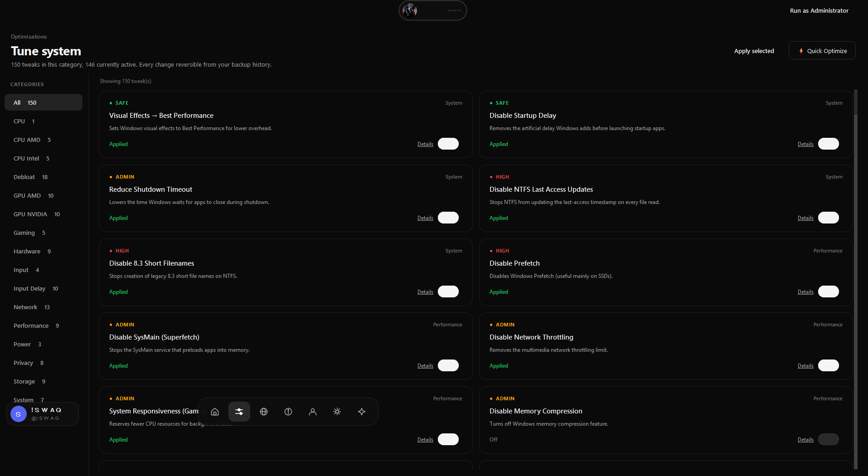Select the Gaming category

[x=44, y=233]
